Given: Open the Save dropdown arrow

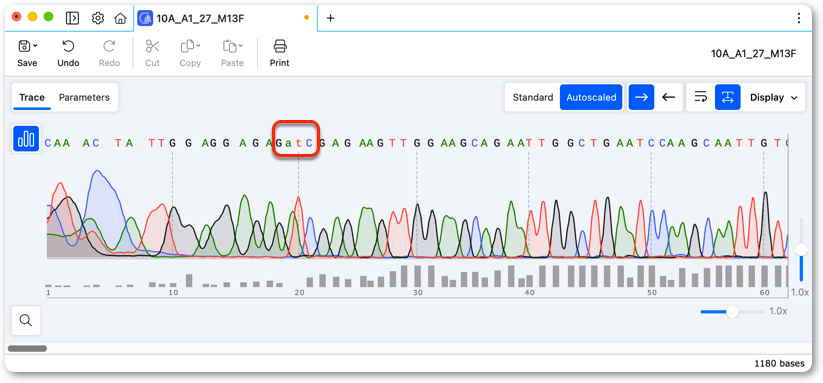Looking at the screenshot, I should click(x=35, y=46).
